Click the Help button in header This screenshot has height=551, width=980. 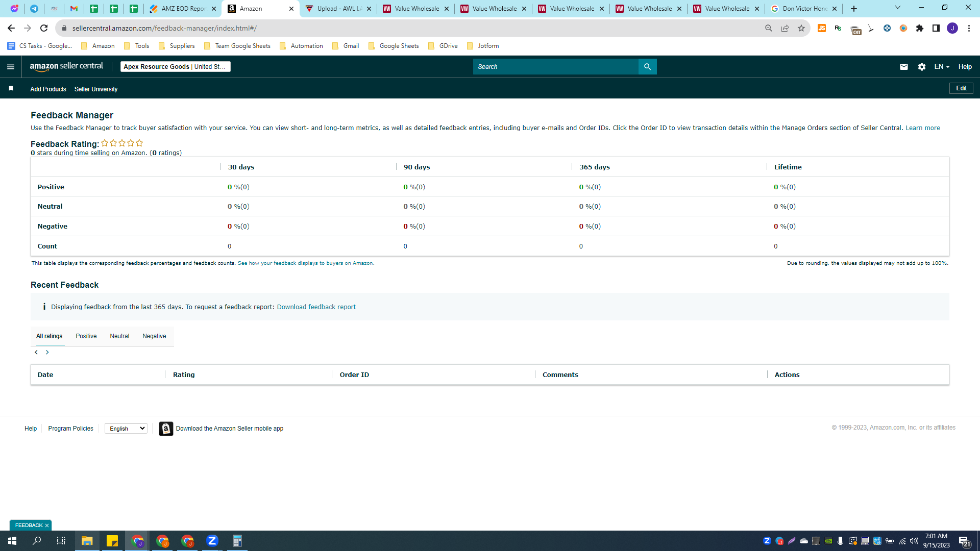(965, 67)
